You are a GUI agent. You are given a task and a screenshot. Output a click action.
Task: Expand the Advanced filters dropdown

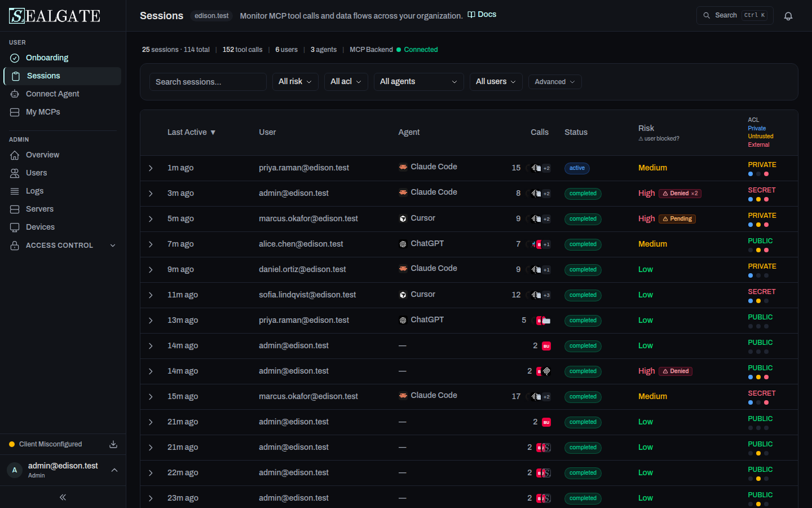coord(555,82)
